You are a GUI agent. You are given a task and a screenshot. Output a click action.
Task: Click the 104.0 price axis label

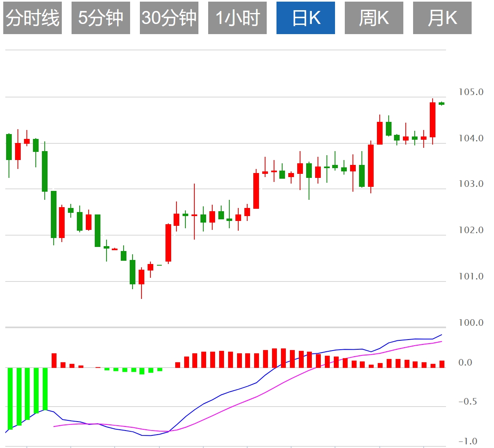point(471,139)
